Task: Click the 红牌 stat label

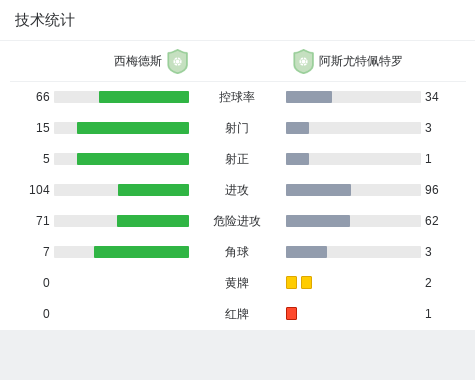Action: point(237,314)
